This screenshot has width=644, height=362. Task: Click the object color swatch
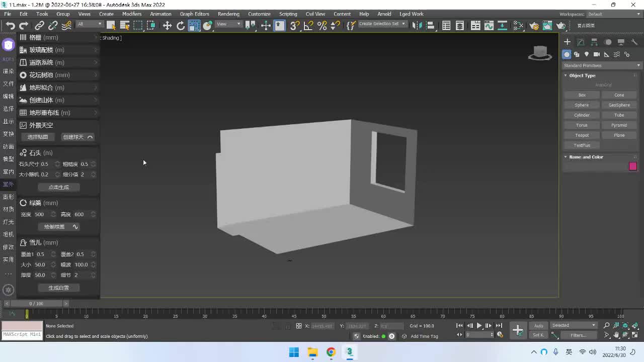[x=632, y=166]
